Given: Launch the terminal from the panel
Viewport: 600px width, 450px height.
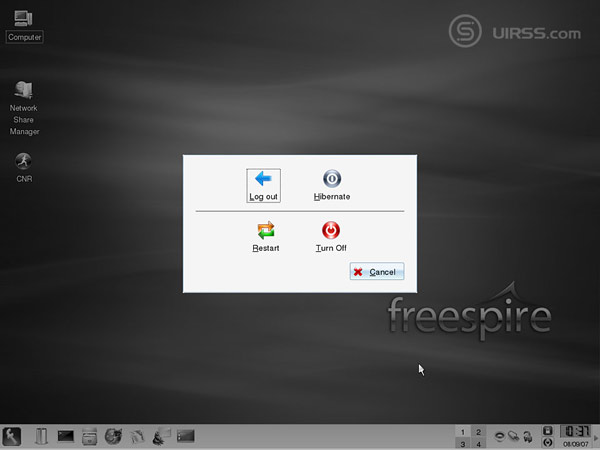Looking at the screenshot, I should (x=66, y=436).
